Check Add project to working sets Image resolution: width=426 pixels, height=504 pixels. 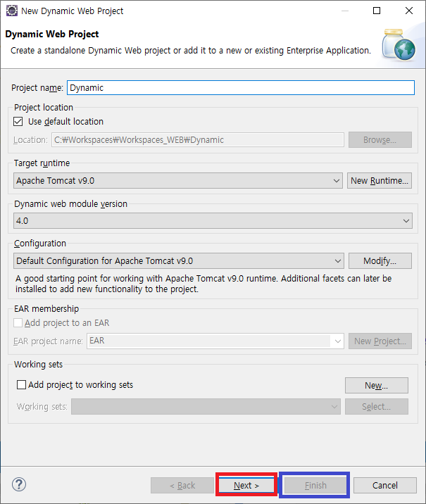(21, 385)
